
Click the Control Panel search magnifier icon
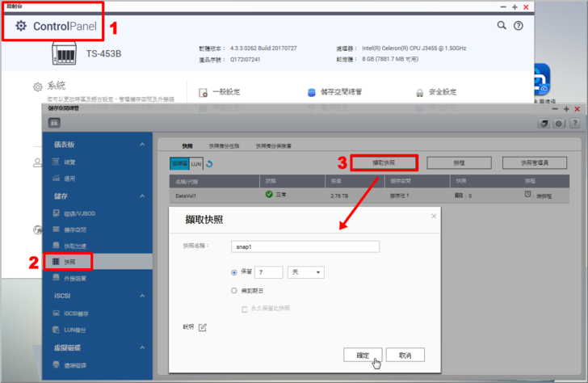[502, 25]
